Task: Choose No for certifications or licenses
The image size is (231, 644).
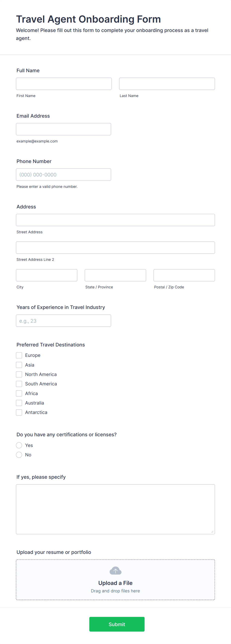Action: 19,455
